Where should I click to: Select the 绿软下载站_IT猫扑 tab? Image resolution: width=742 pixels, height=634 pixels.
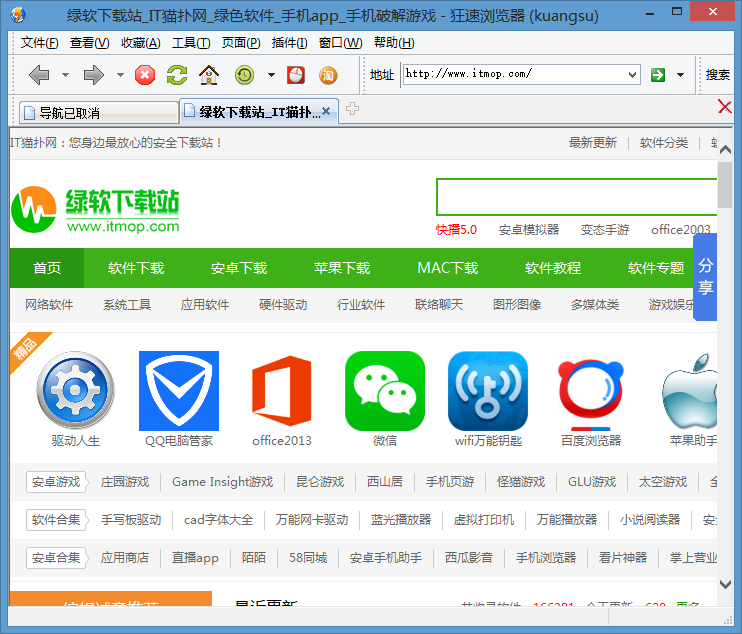(x=259, y=111)
